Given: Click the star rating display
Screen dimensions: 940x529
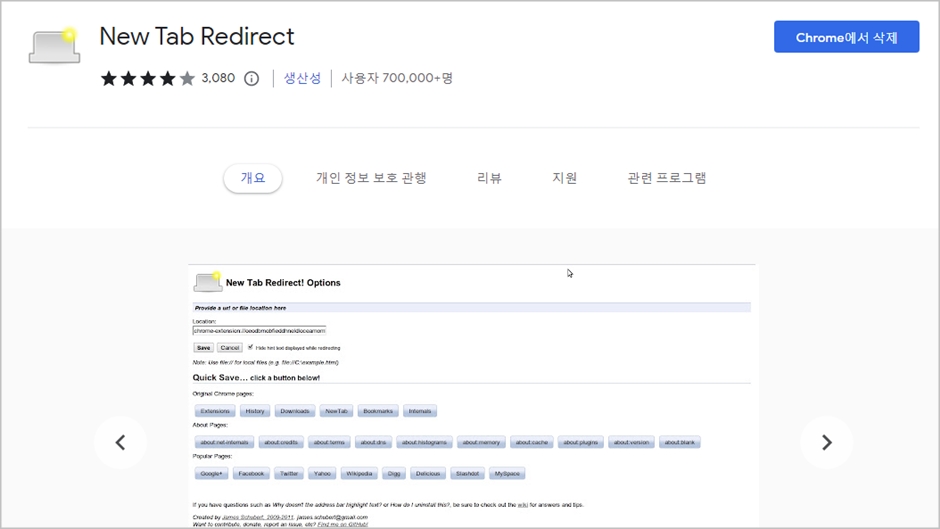Looking at the screenshot, I should point(148,79).
